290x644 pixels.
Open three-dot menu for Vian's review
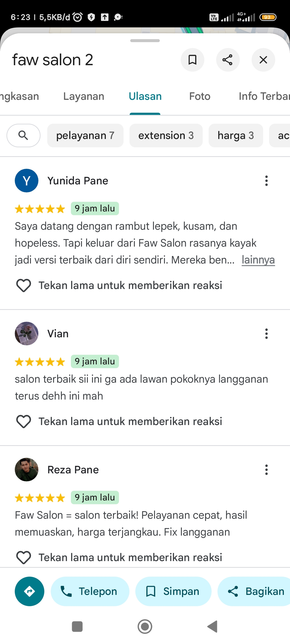click(x=266, y=334)
